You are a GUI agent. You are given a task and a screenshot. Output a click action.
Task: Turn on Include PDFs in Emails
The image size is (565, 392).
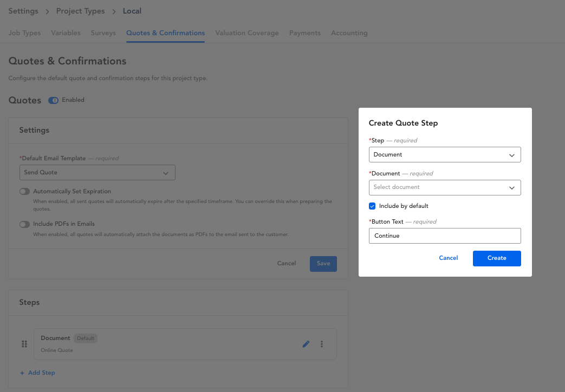tap(24, 225)
